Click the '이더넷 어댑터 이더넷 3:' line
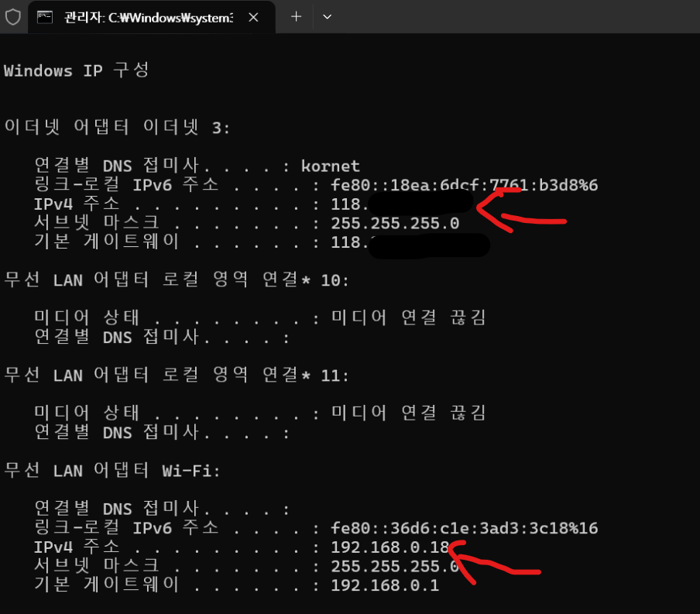Viewport: 700px width, 614px height. [118, 127]
